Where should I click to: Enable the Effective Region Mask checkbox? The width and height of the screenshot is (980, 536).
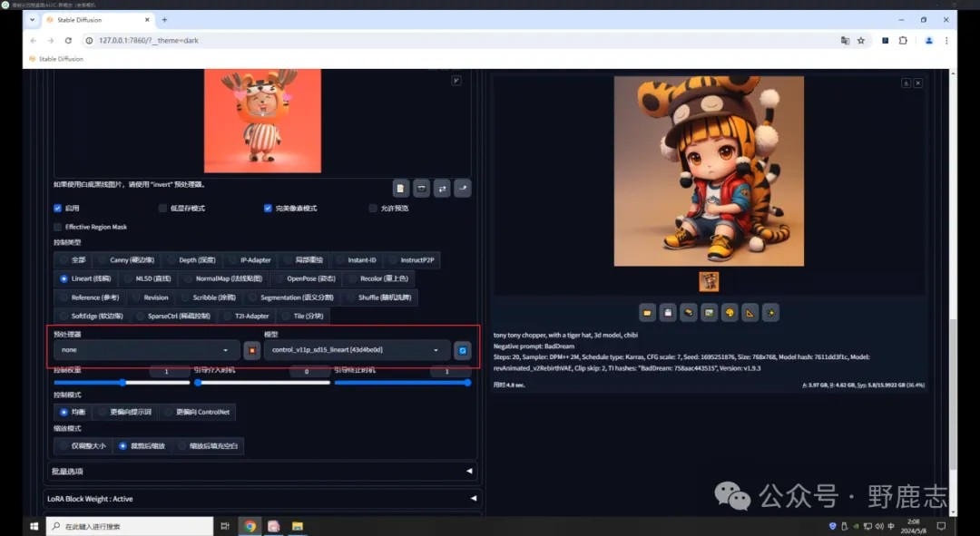[57, 227]
